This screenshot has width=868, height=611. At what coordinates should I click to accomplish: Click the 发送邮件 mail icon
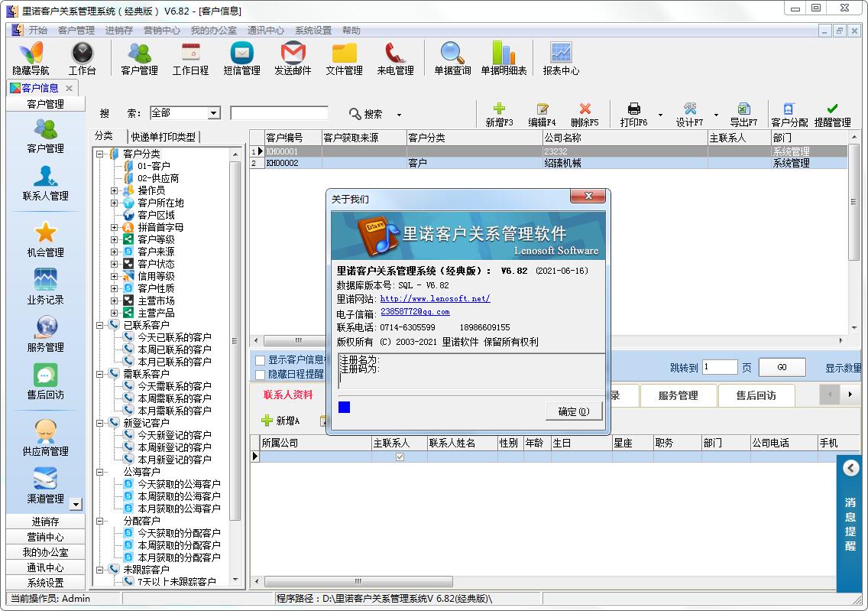coord(293,57)
